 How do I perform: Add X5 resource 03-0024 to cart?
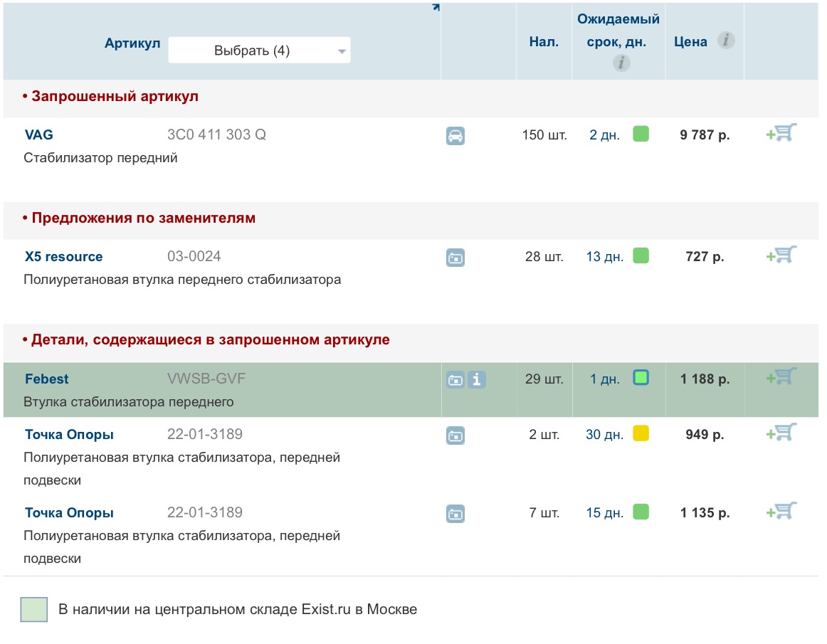click(781, 255)
